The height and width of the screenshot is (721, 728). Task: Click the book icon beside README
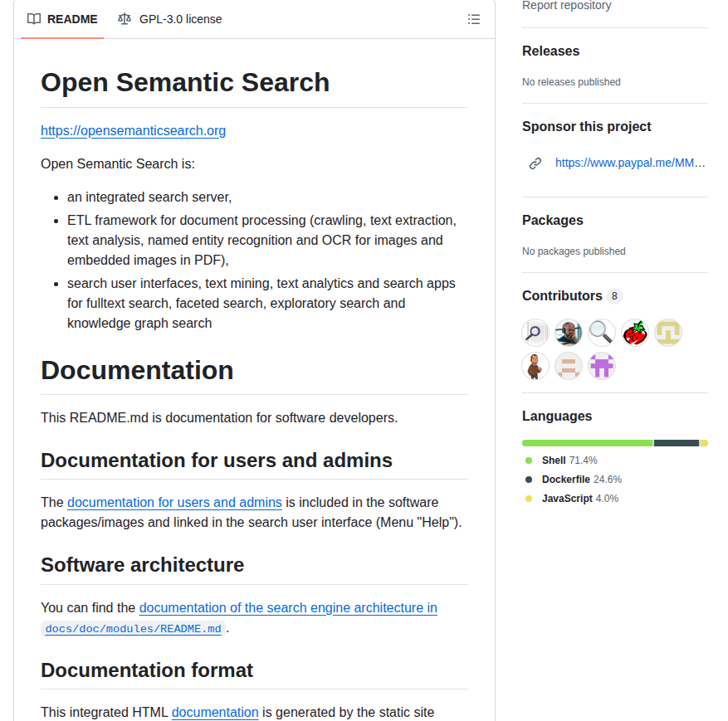32,19
